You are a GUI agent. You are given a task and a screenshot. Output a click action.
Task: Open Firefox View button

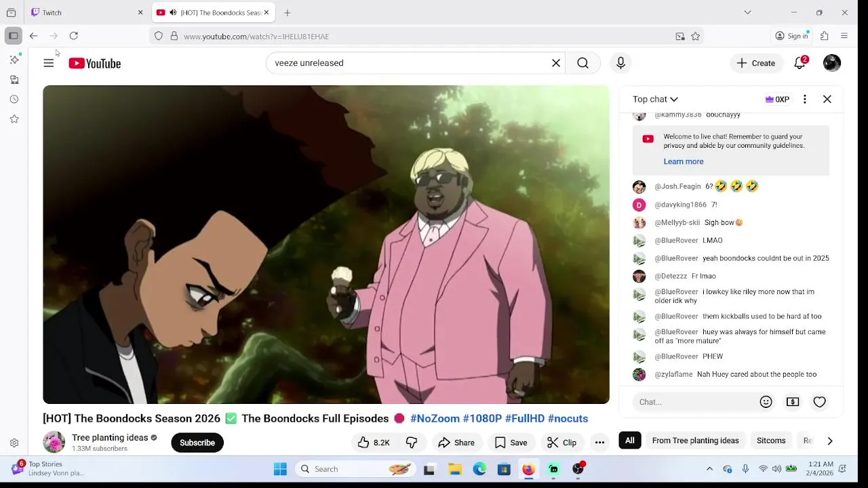pos(11,12)
